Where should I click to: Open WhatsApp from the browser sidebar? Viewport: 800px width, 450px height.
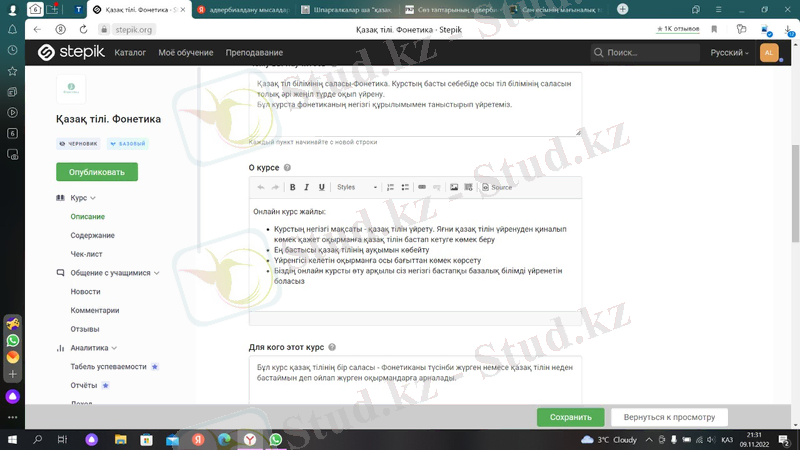13,340
